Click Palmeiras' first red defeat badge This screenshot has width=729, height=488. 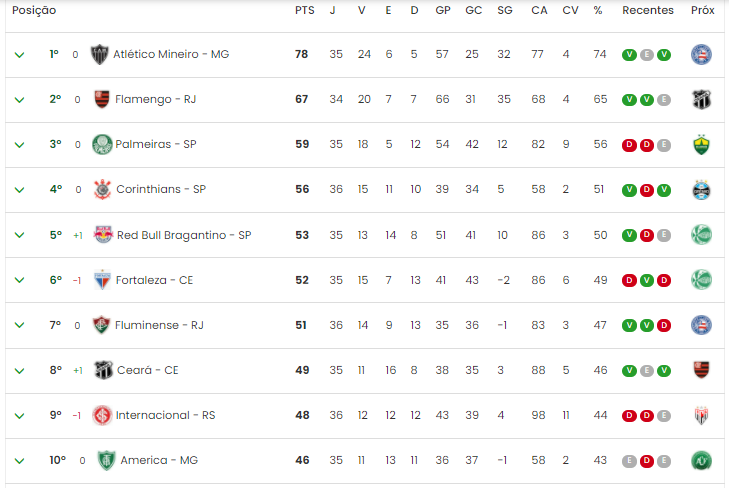tap(629, 145)
